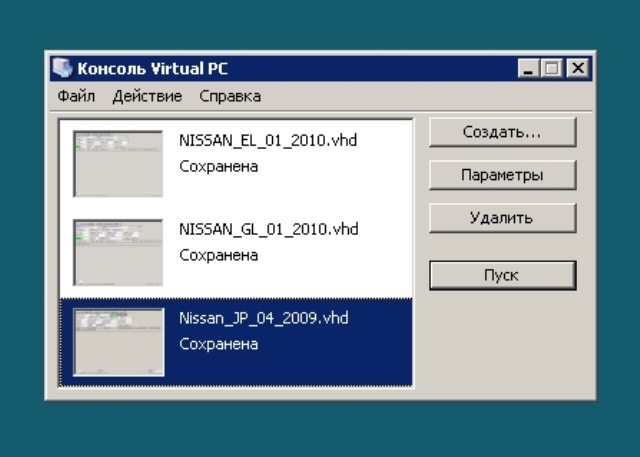Click Сохранена status under NISSAN_EL_01_2010.vhd
640x457 pixels.
pos(218,166)
